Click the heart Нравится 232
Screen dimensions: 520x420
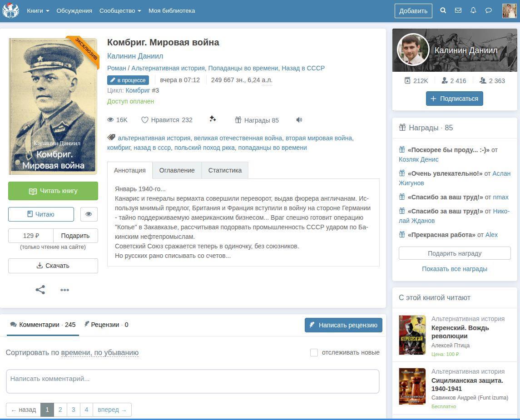[x=167, y=120]
